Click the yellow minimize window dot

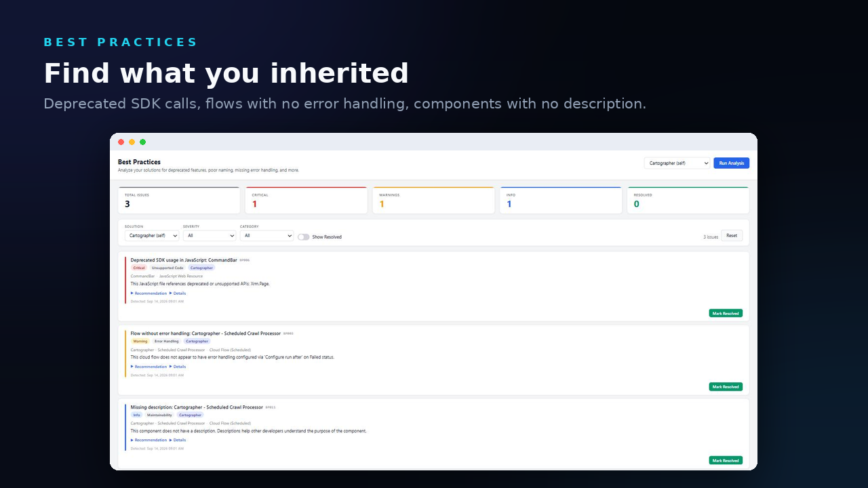[x=132, y=142]
